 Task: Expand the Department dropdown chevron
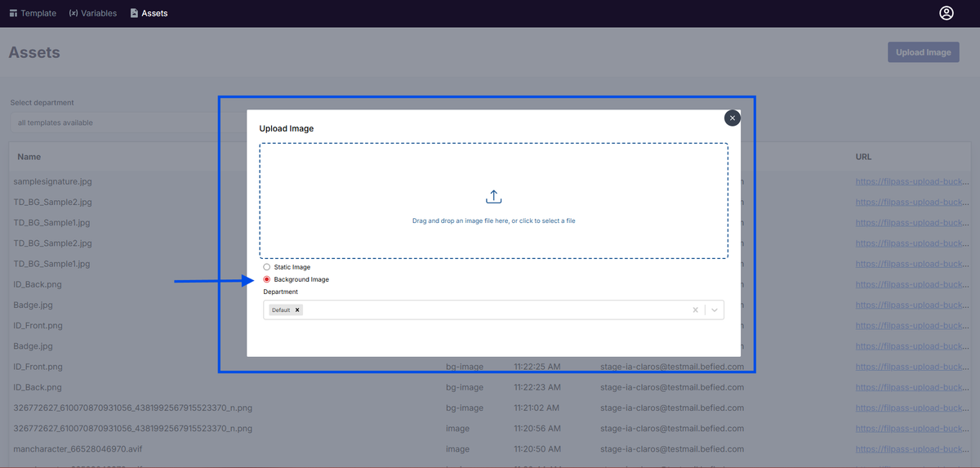click(715, 310)
